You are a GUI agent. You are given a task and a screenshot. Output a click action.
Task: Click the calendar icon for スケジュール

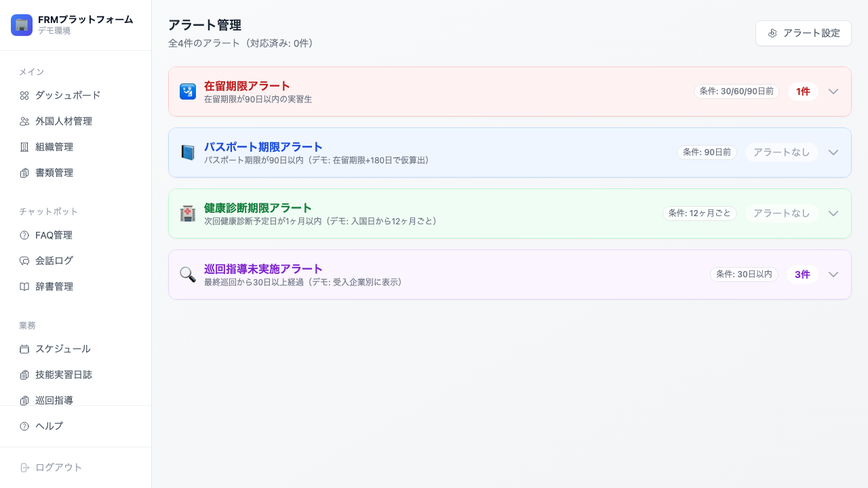(24, 349)
